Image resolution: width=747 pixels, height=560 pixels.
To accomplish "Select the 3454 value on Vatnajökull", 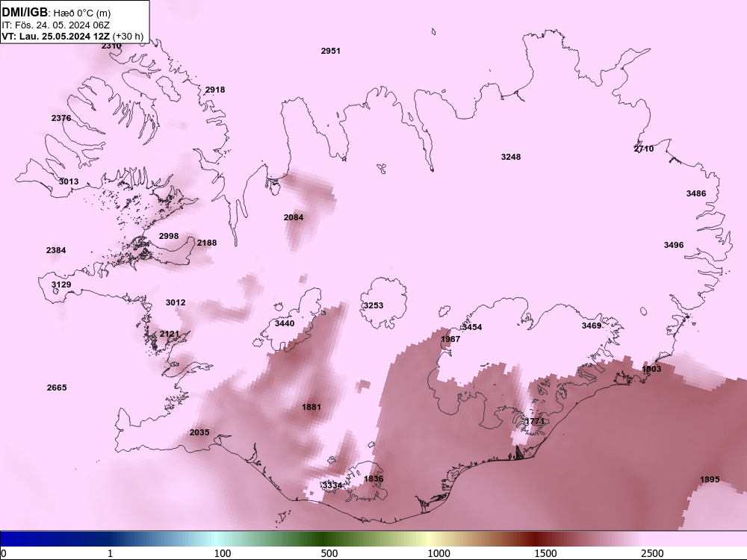I will tap(472, 327).
